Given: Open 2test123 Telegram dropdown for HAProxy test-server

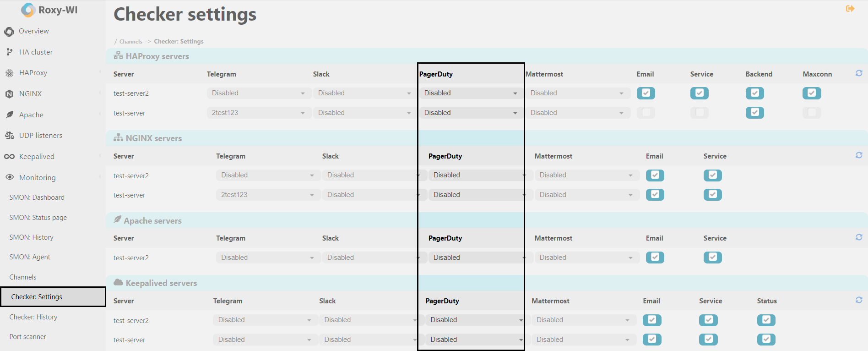Looking at the screenshot, I should 258,113.
